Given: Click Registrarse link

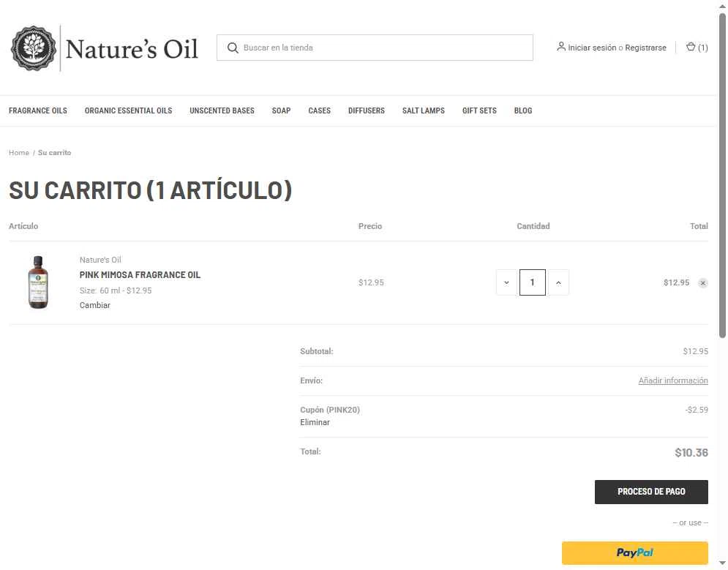Looking at the screenshot, I should pos(645,48).
